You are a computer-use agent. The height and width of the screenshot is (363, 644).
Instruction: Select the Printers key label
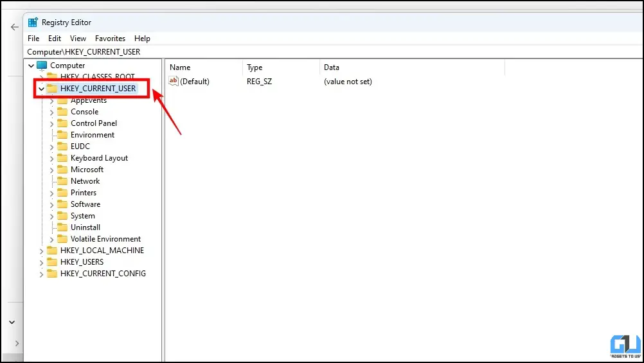[x=84, y=193]
